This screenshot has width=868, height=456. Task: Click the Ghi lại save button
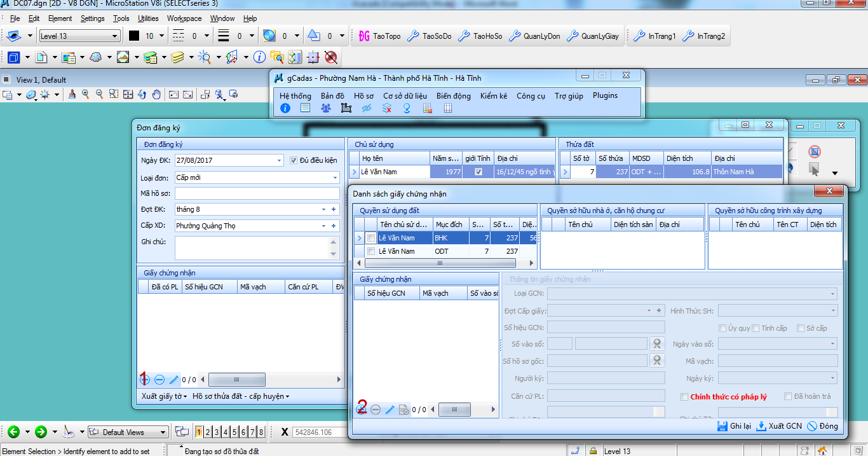pyautogui.click(x=734, y=426)
